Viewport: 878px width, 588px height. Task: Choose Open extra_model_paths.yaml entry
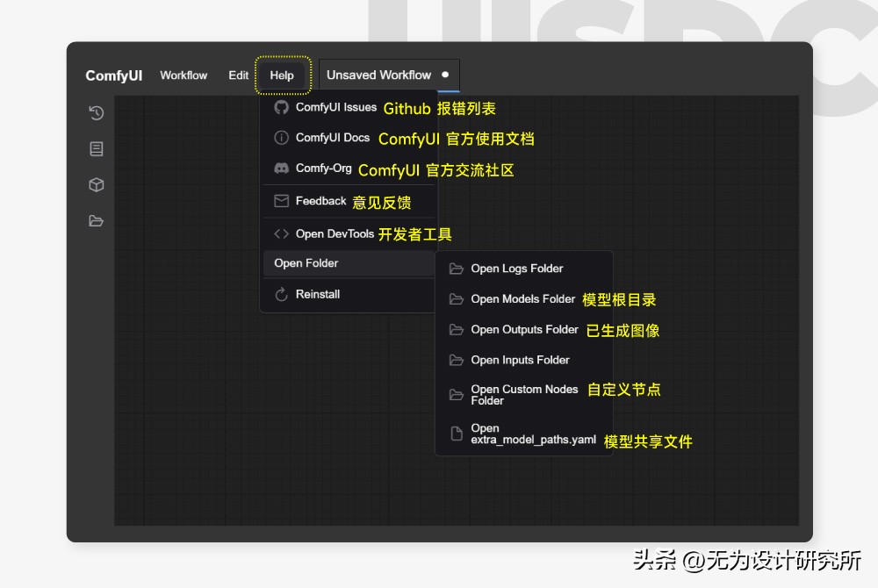(x=524, y=434)
